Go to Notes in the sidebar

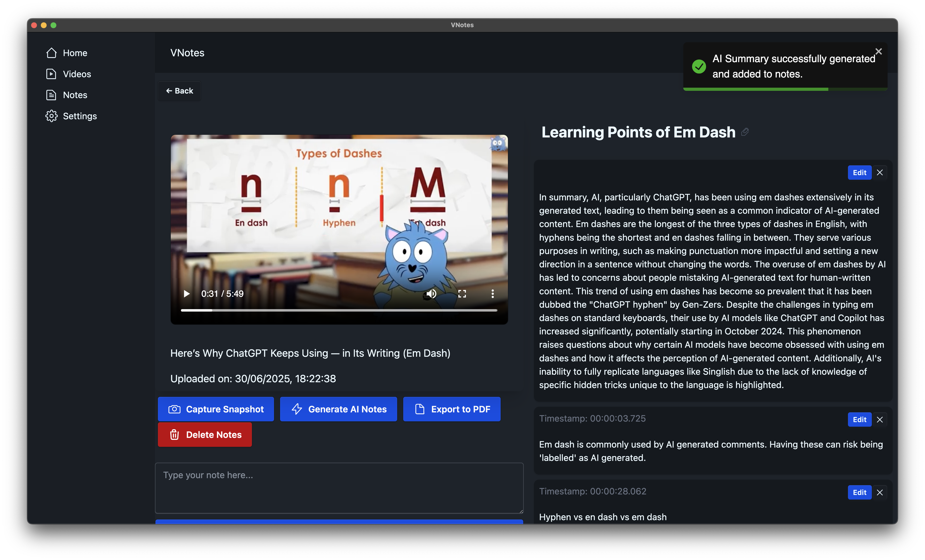click(67, 95)
